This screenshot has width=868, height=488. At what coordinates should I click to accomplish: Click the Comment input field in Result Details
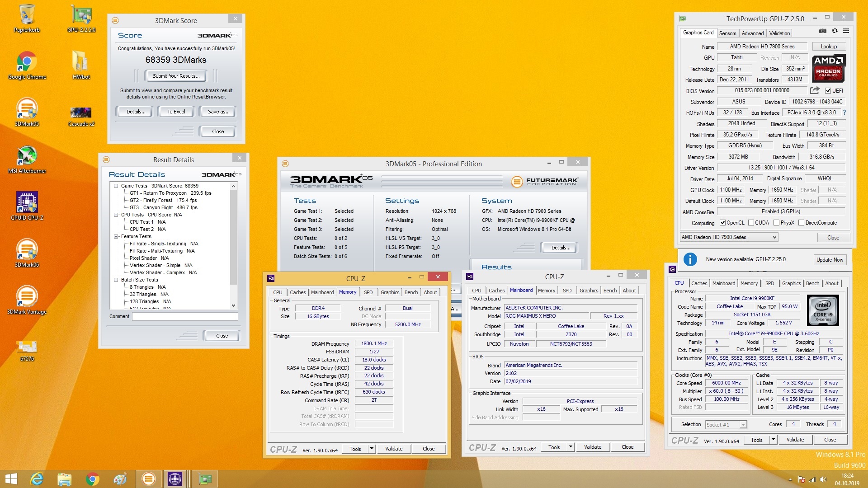coord(185,316)
